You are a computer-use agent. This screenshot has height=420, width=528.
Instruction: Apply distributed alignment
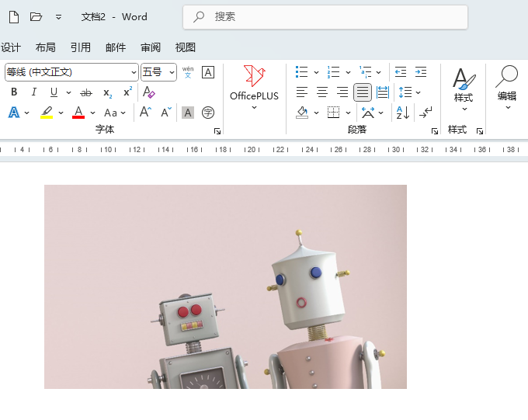pyautogui.click(x=383, y=92)
